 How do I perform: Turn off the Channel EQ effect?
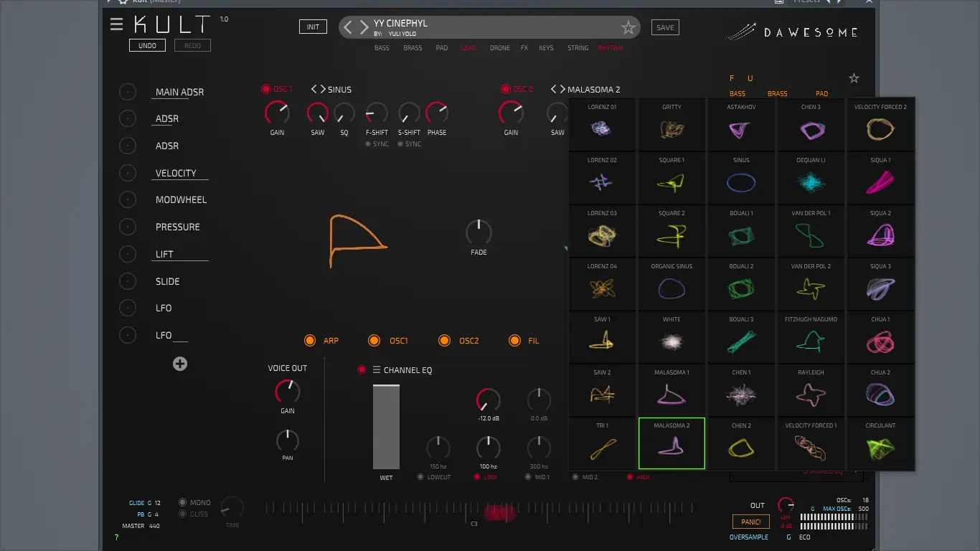[x=362, y=370]
